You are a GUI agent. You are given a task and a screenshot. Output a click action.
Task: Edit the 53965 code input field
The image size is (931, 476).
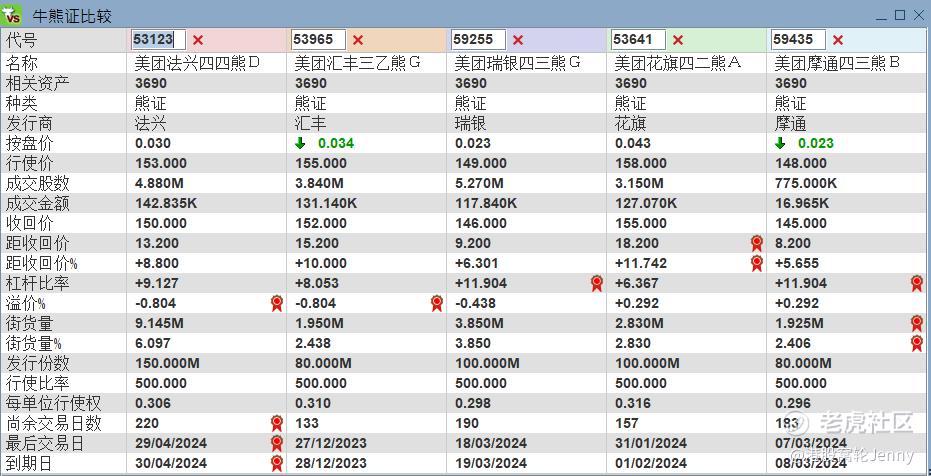pyautogui.click(x=318, y=40)
